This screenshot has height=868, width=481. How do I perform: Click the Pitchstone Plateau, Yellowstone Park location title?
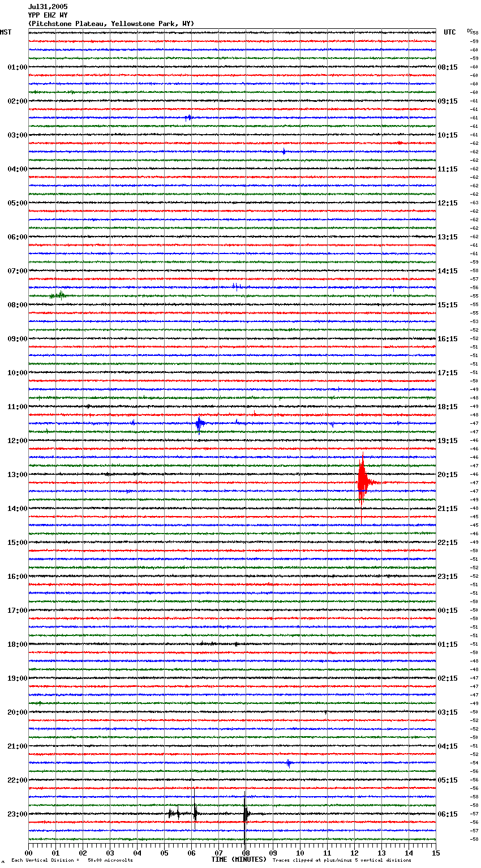click(x=111, y=24)
